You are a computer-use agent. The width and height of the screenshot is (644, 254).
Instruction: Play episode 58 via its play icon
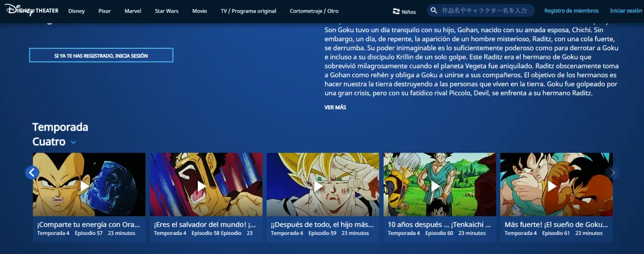click(202, 186)
